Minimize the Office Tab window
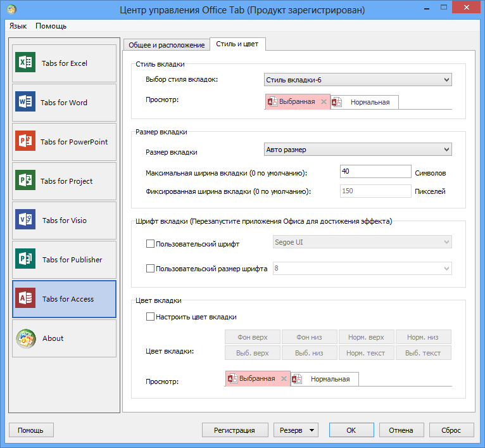485x448 pixels. click(x=427, y=8)
